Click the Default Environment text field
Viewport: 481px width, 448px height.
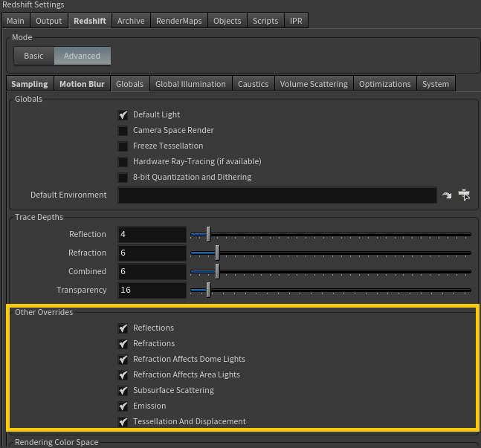click(277, 195)
